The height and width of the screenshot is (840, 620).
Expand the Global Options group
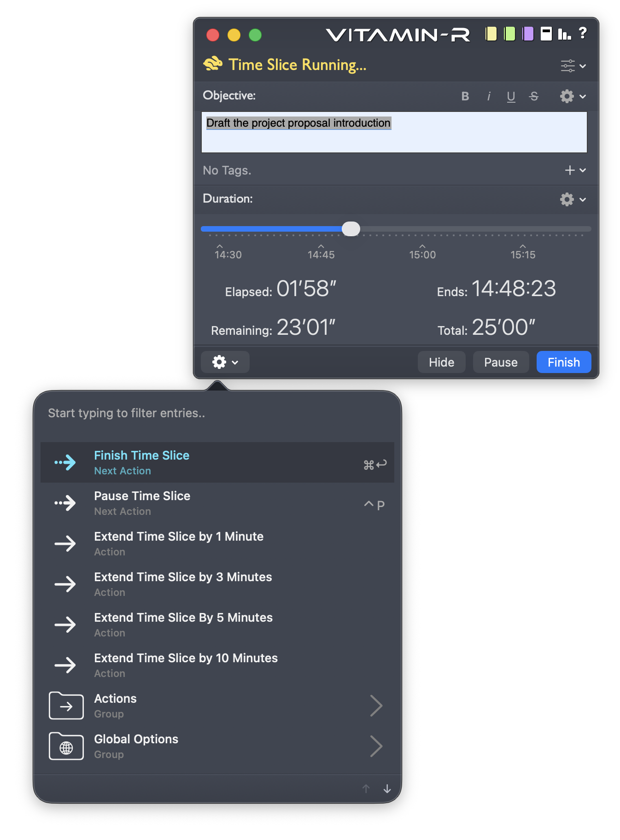click(x=217, y=746)
